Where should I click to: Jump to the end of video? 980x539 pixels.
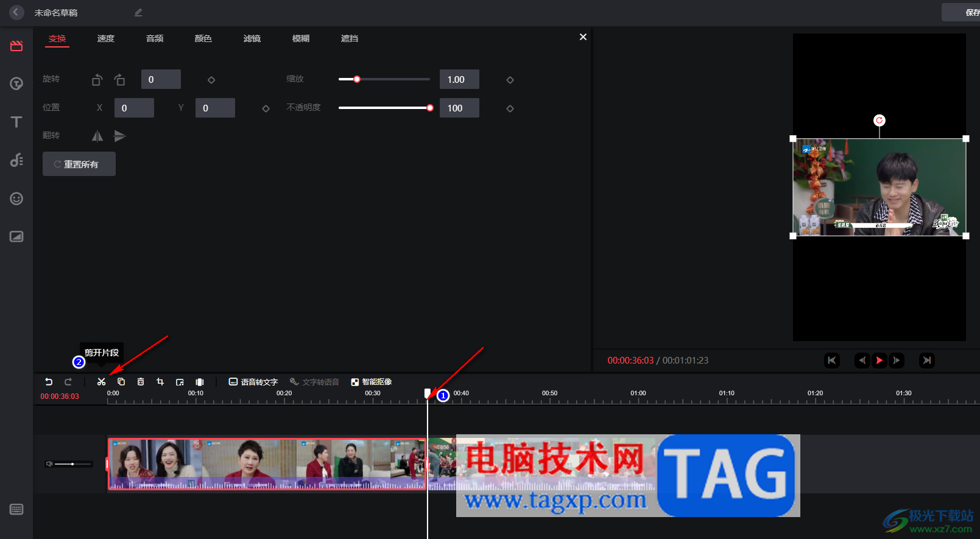pos(926,361)
